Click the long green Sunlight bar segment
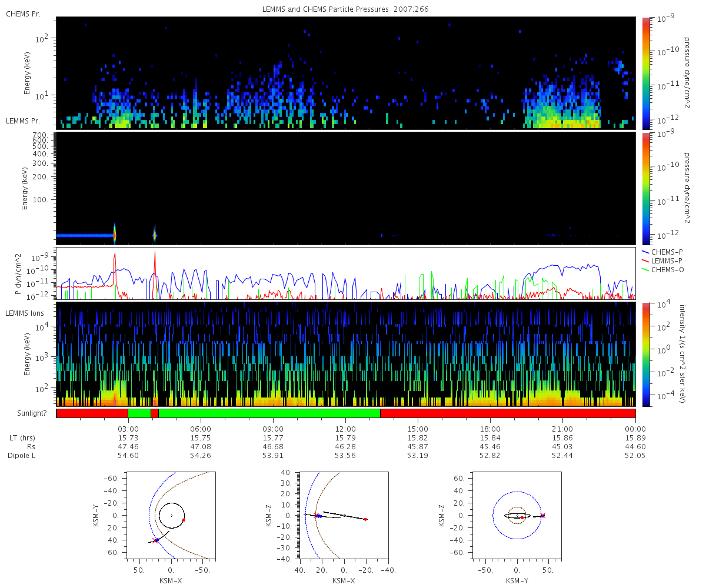This screenshot has width=706, height=588. 269,413
